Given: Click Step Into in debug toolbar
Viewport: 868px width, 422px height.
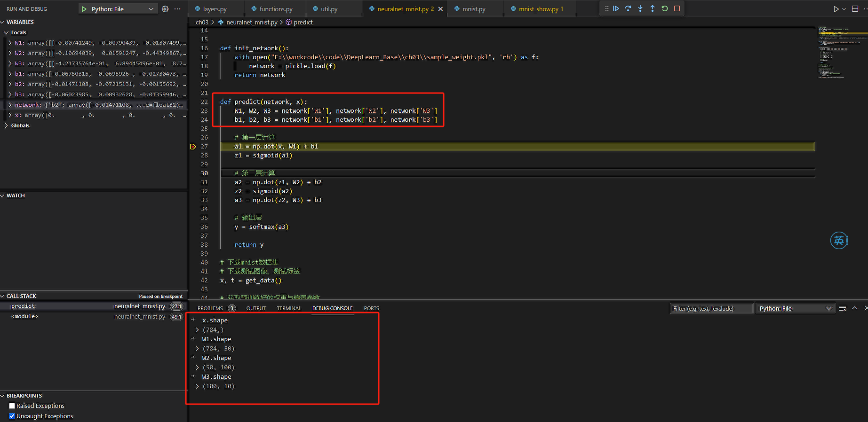Looking at the screenshot, I should pos(640,8).
